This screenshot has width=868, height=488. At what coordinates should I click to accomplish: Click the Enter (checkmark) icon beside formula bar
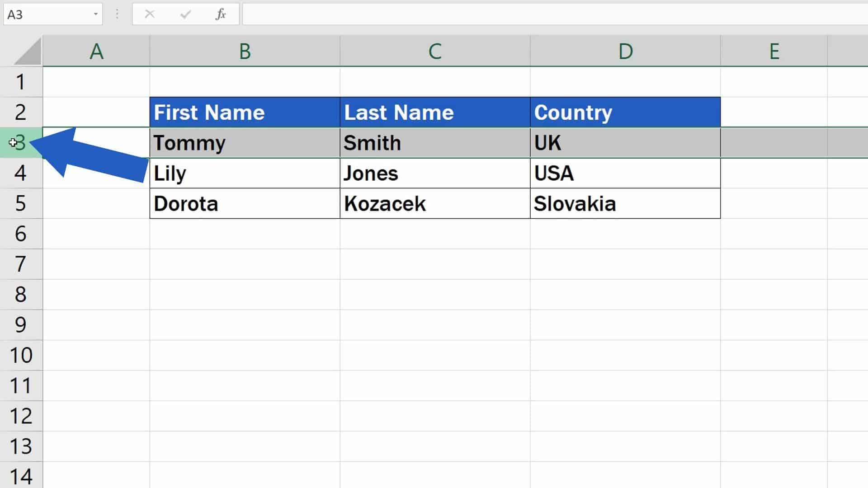[184, 14]
